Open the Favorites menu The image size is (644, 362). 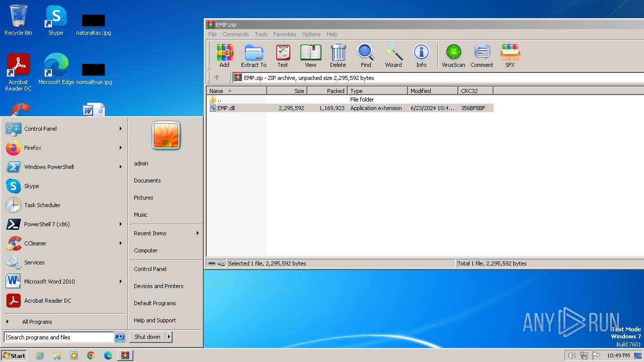(x=284, y=34)
